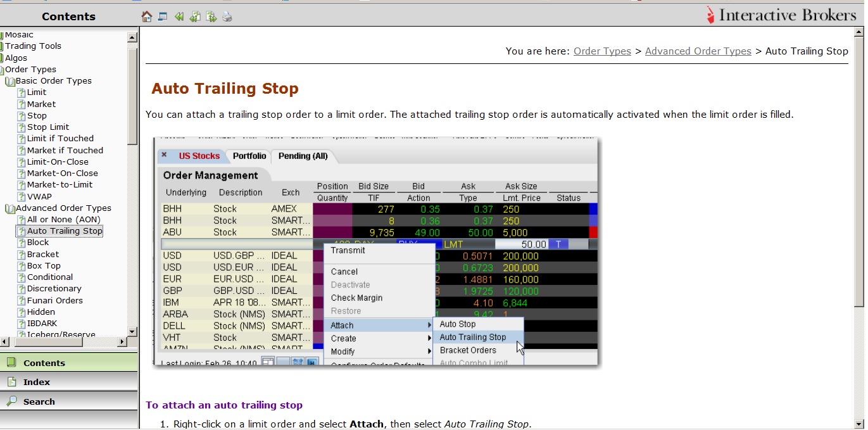Click the contents tree scroll-left arrow
The height and width of the screenshot is (430, 868).
[x=4, y=342]
